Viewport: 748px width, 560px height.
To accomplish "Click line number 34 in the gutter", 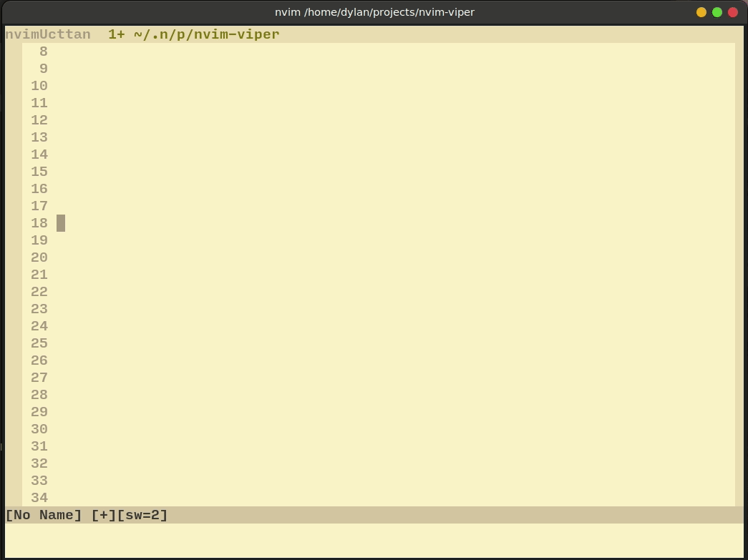I will [39, 498].
